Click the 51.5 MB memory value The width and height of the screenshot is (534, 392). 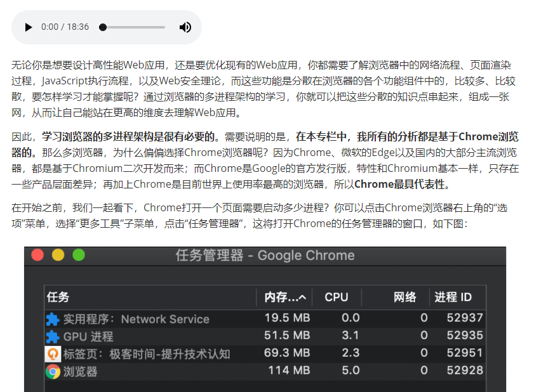[287, 335]
